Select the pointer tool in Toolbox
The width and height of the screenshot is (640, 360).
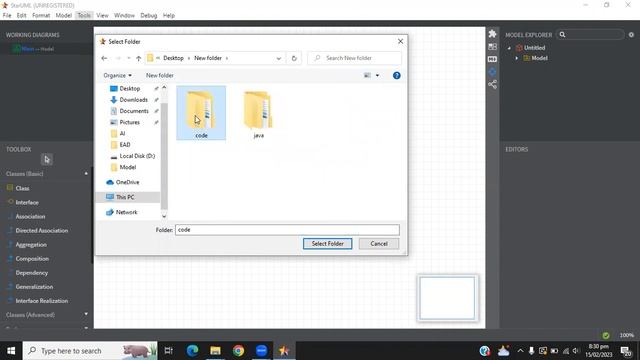pos(47,160)
